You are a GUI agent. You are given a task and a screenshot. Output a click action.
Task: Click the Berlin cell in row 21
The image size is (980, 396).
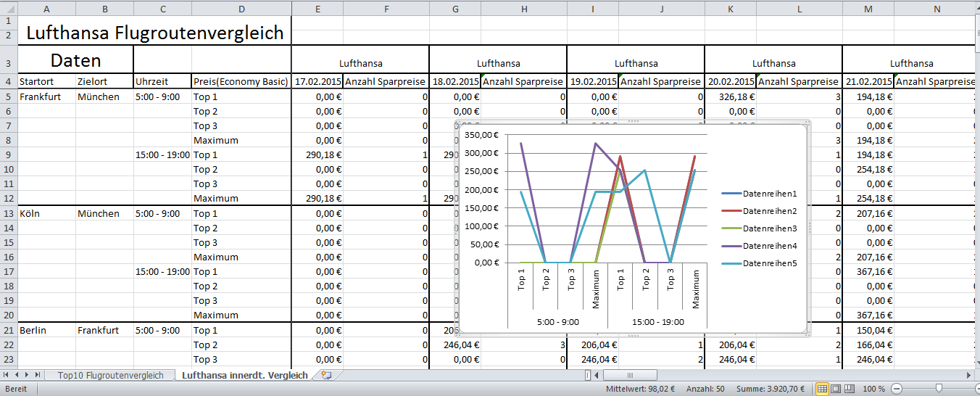46,330
